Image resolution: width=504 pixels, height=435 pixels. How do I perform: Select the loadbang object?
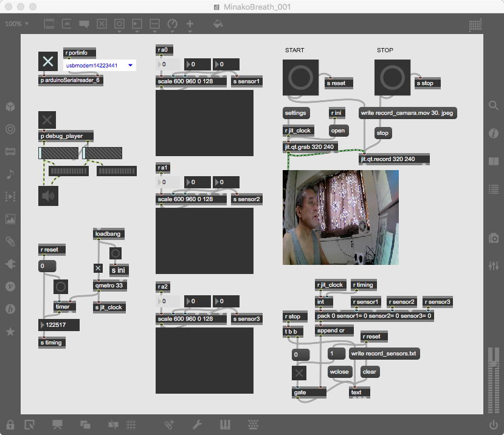click(x=109, y=234)
